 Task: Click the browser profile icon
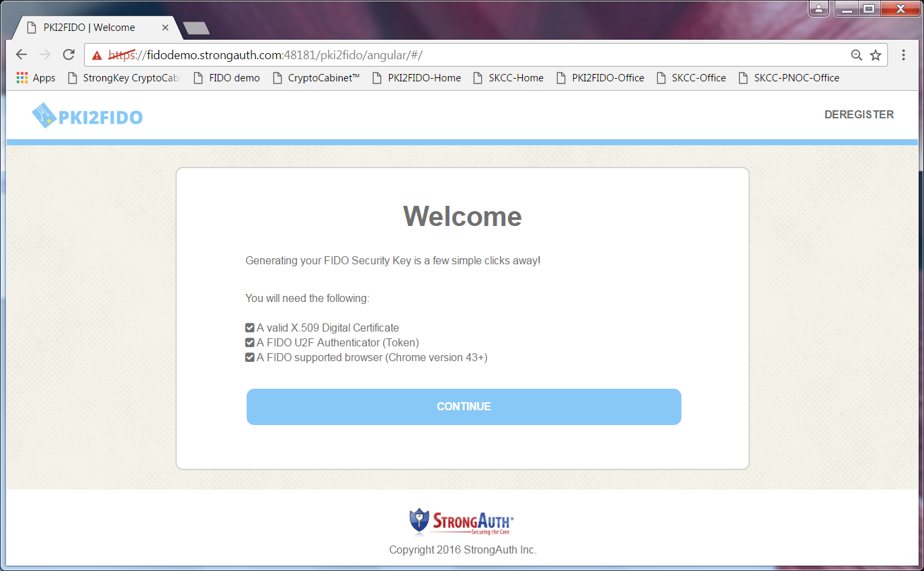[818, 9]
